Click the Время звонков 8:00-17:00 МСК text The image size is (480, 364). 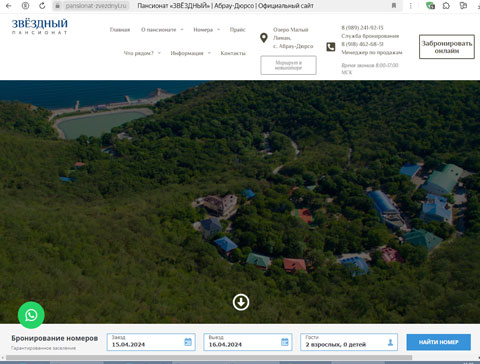(x=370, y=69)
